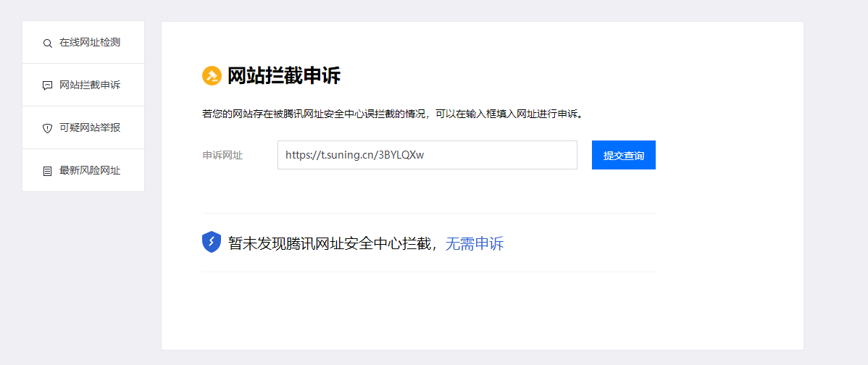The width and height of the screenshot is (868, 365).
Task: Click the blue shield icon in the result
Action: (212, 242)
